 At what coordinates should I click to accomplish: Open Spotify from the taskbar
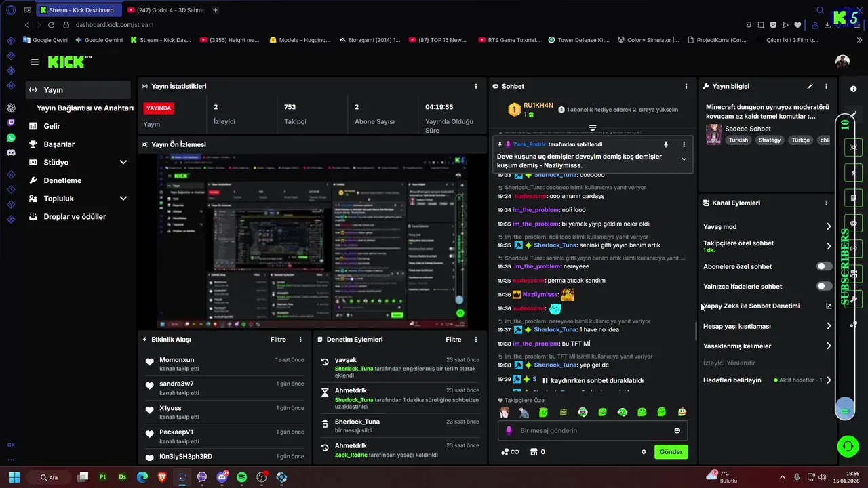[x=242, y=477]
